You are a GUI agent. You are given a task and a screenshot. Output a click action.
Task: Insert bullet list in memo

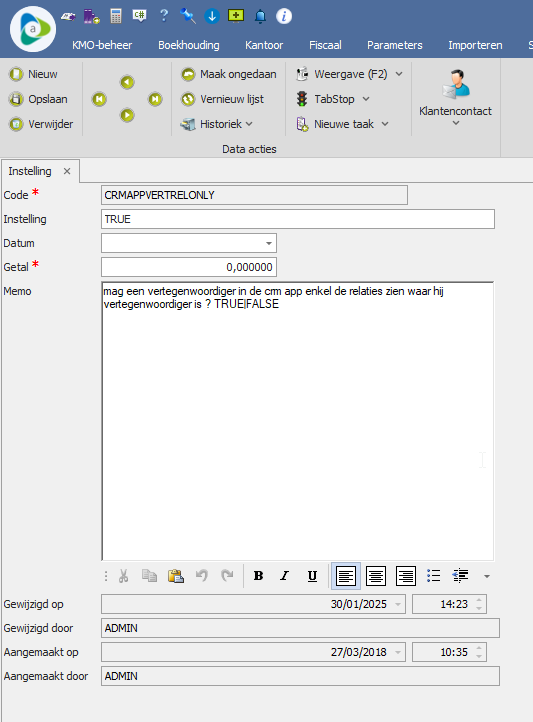pos(434,576)
